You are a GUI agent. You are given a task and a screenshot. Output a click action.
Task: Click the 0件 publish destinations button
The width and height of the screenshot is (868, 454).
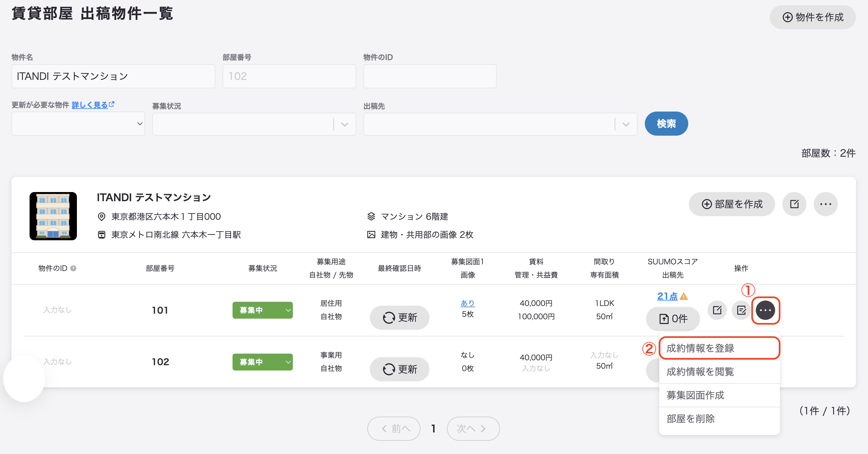673,319
